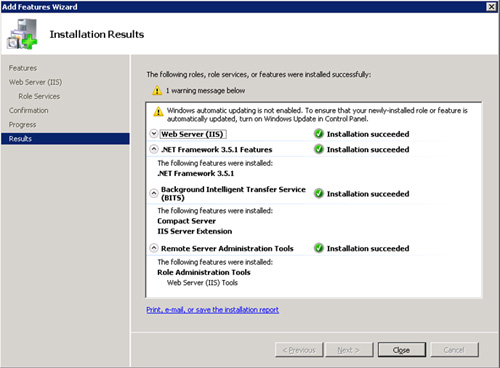Viewport: 500px width, 368px height.
Task: Click the disabled Next button
Action: click(x=349, y=350)
